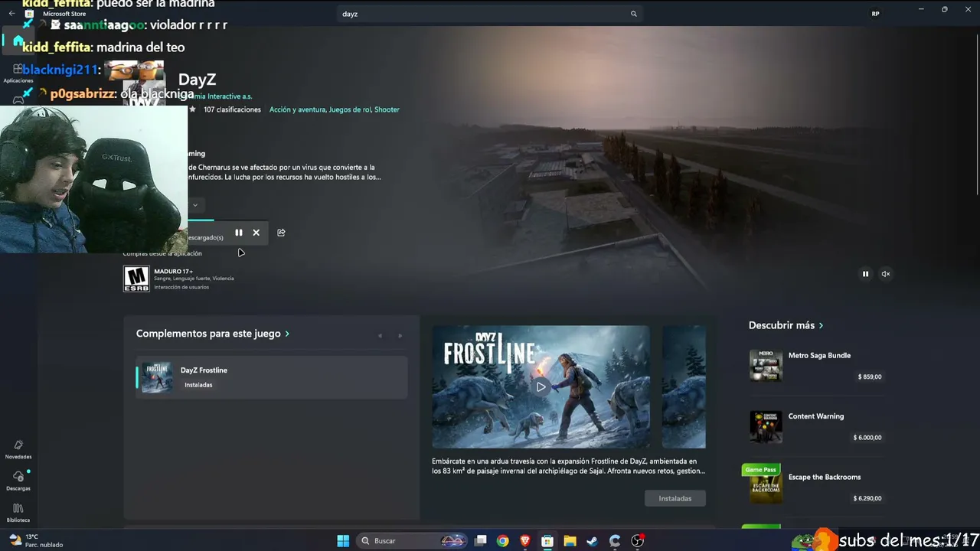
Task: Open the Inicio home icon in sidebar
Action: coord(18,41)
